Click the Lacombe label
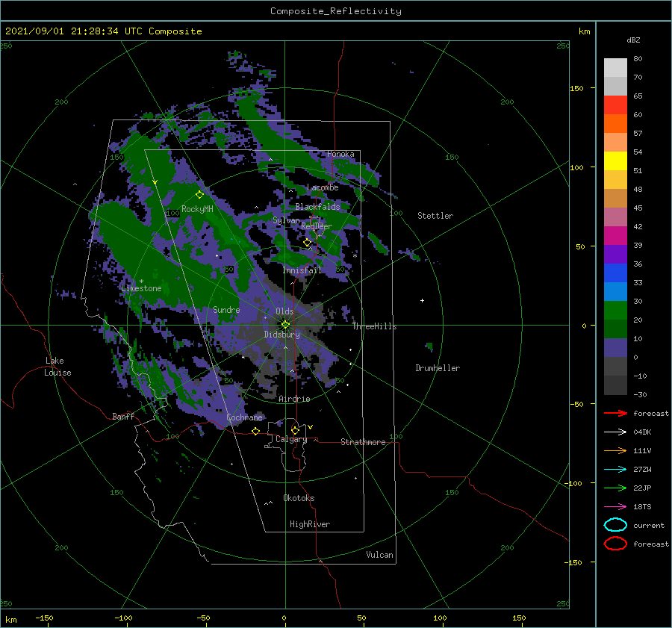The image size is (672, 628). 323,187
